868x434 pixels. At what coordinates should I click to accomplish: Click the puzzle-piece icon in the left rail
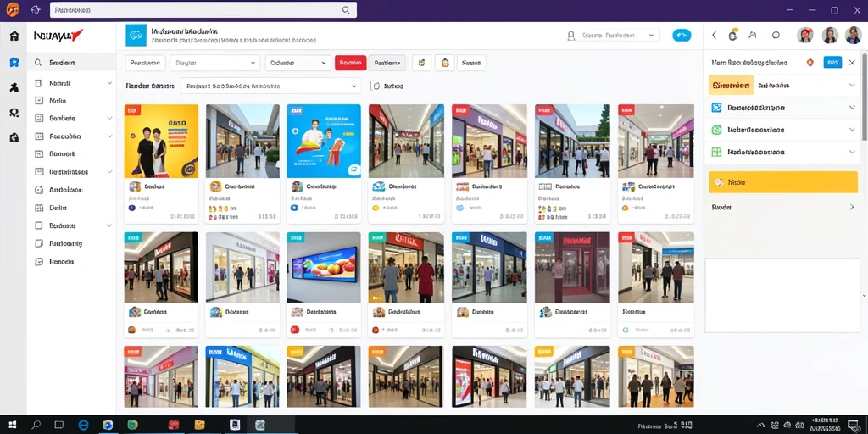pos(14,87)
